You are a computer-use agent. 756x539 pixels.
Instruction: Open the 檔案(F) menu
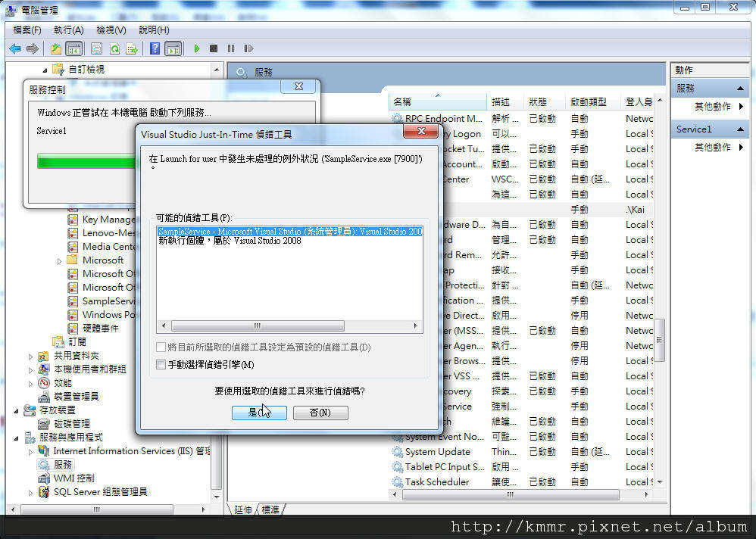coord(27,30)
